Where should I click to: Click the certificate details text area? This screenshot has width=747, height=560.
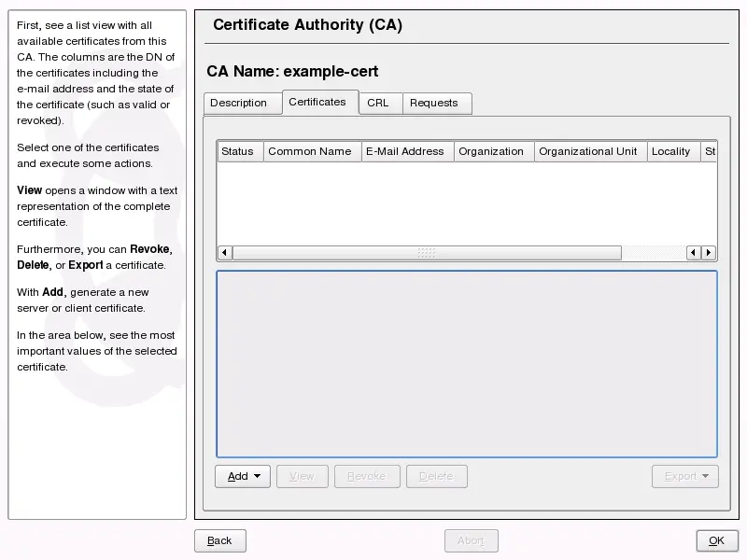click(x=467, y=364)
